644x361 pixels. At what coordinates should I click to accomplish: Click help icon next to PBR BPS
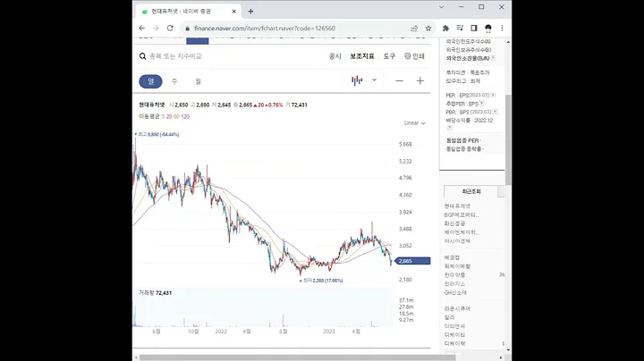coord(495,112)
